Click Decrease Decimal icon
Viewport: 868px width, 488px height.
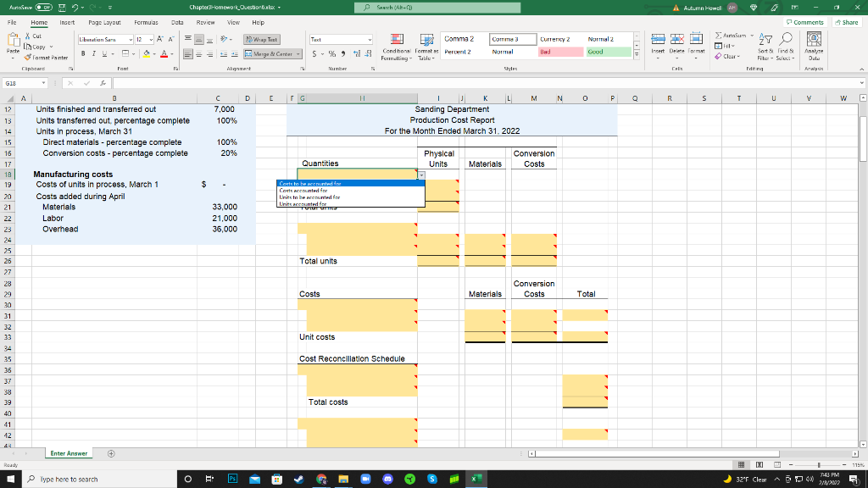pyautogui.click(x=368, y=53)
